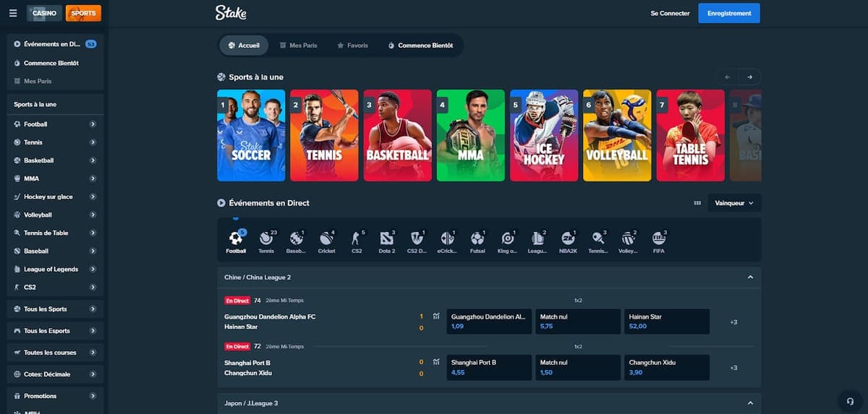The image size is (868, 414).
Task: Go to previous featured sports
Action: 728,77
